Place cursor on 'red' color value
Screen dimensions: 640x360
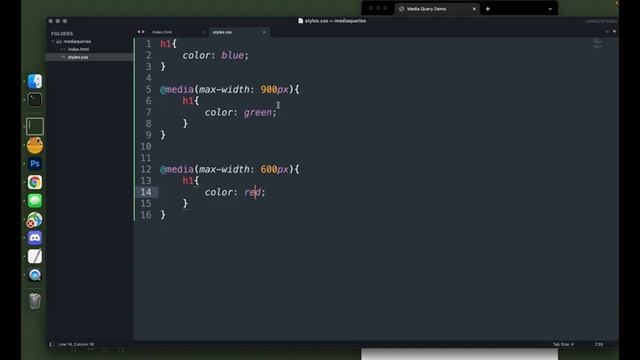[x=252, y=192]
